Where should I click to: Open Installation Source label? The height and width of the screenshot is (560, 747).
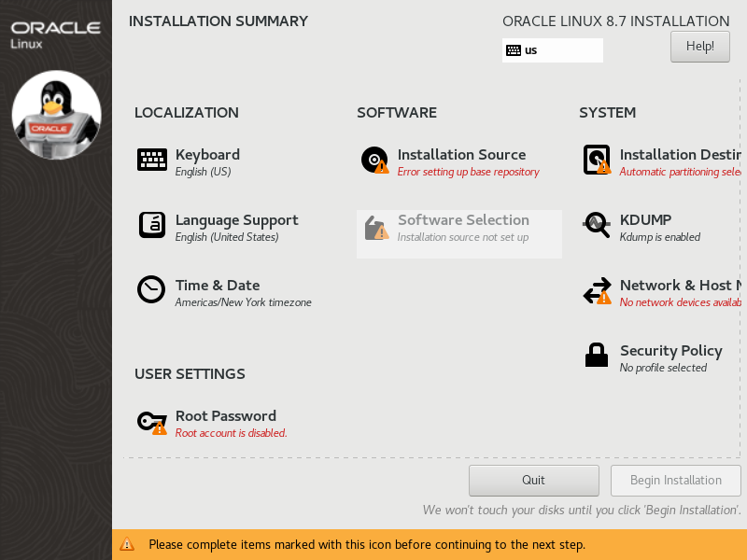461,154
